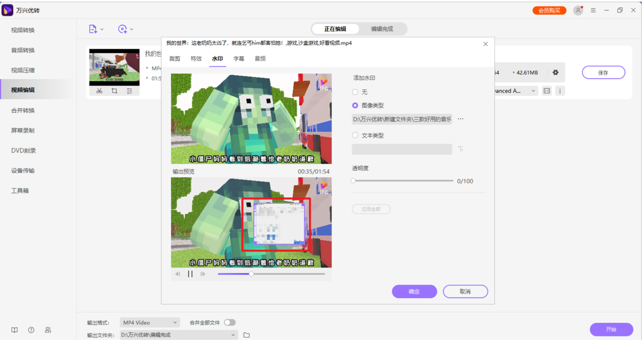
Task: Open the 特效 effects tab
Action: [x=196, y=59]
